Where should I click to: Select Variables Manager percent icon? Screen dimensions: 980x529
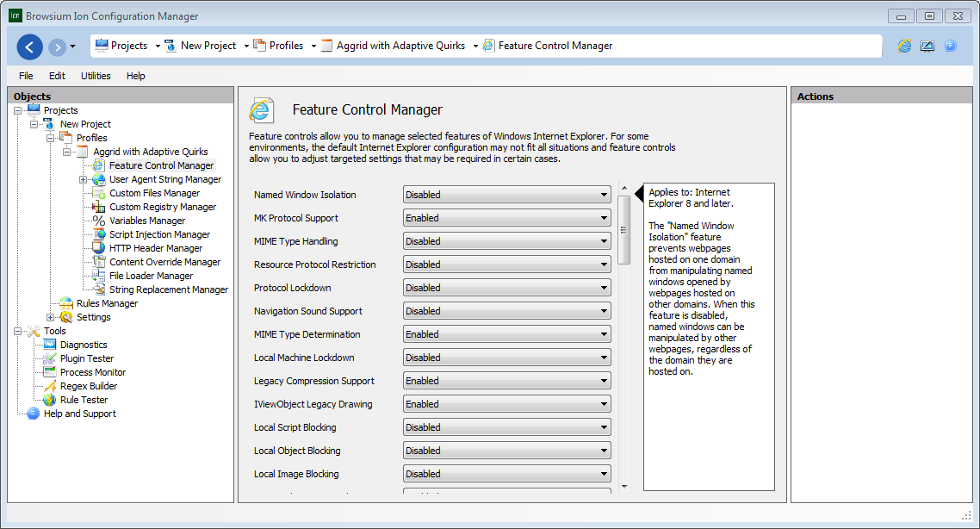pyautogui.click(x=99, y=221)
